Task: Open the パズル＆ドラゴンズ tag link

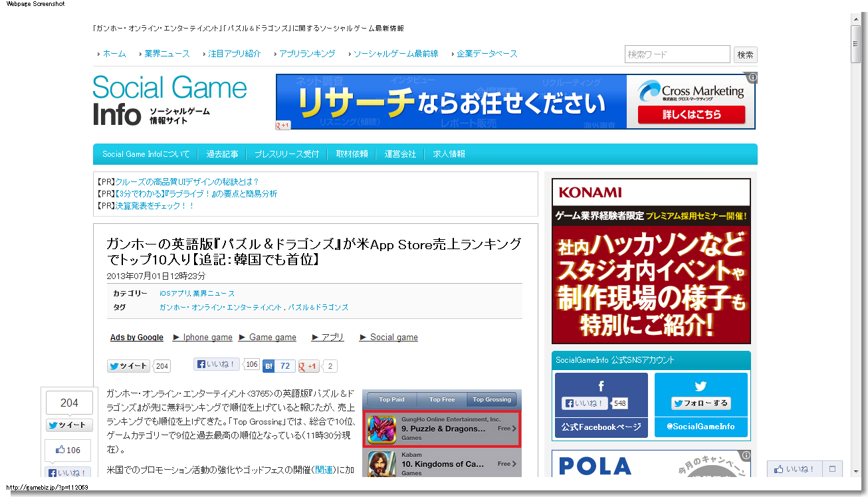Action: [x=318, y=308]
